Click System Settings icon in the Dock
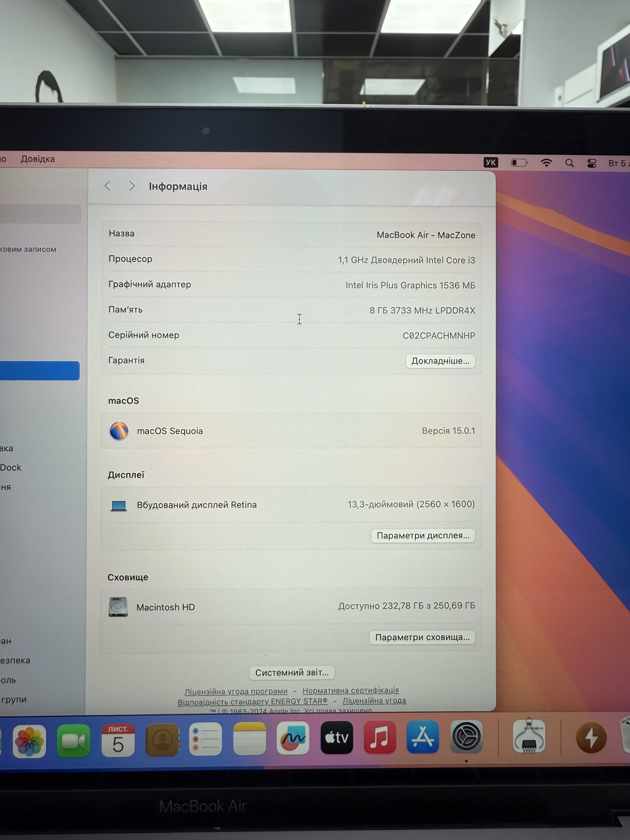 pyautogui.click(x=466, y=737)
